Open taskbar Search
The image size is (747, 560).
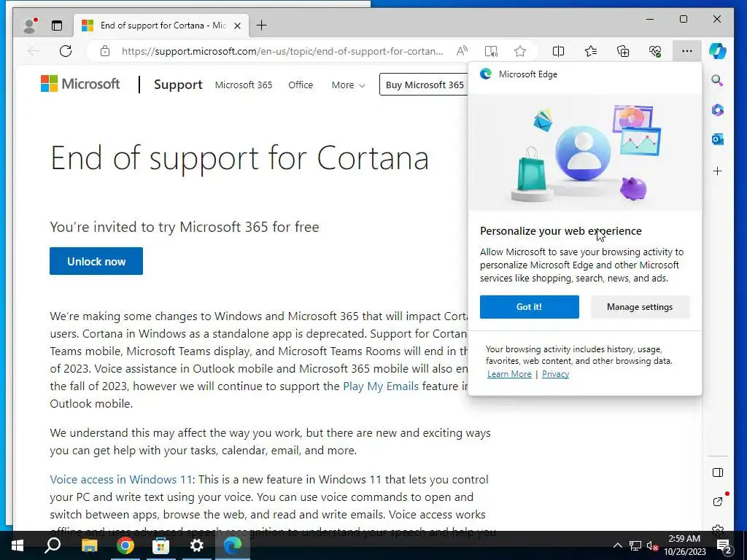click(x=53, y=545)
